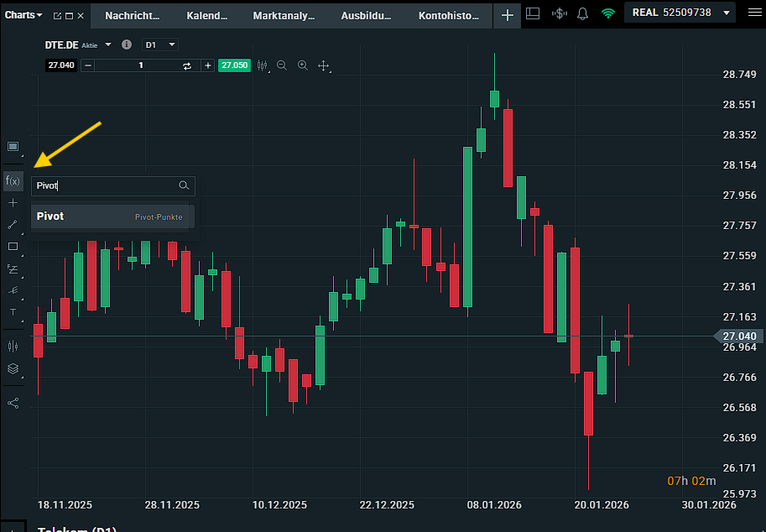Click the DTE.DE info icon
Viewport: 766px width, 532px height.
point(127,44)
